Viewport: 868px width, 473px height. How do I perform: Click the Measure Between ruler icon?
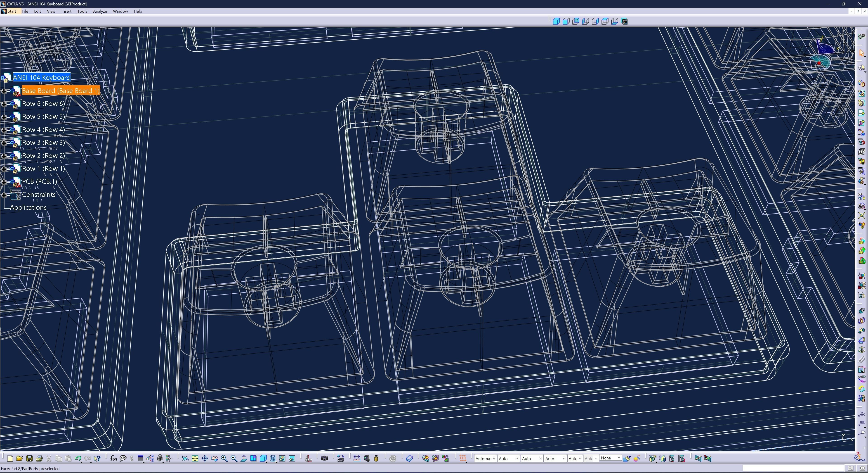tap(356, 459)
